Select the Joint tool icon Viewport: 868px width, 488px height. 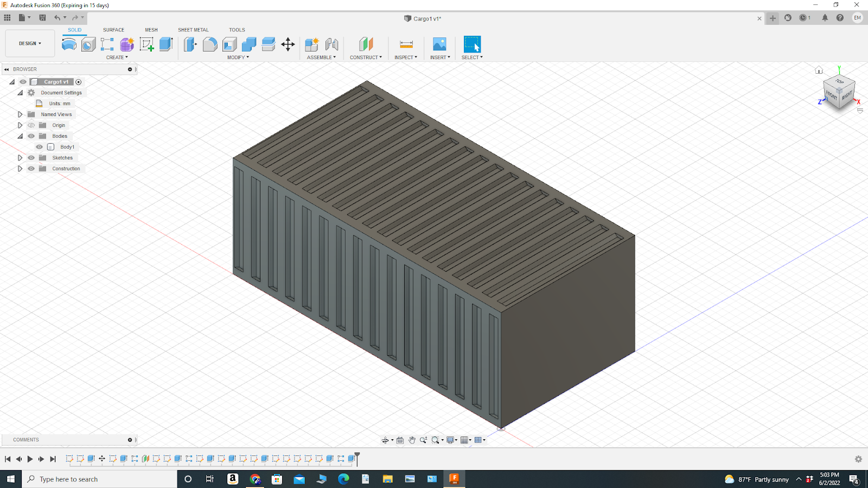331,44
